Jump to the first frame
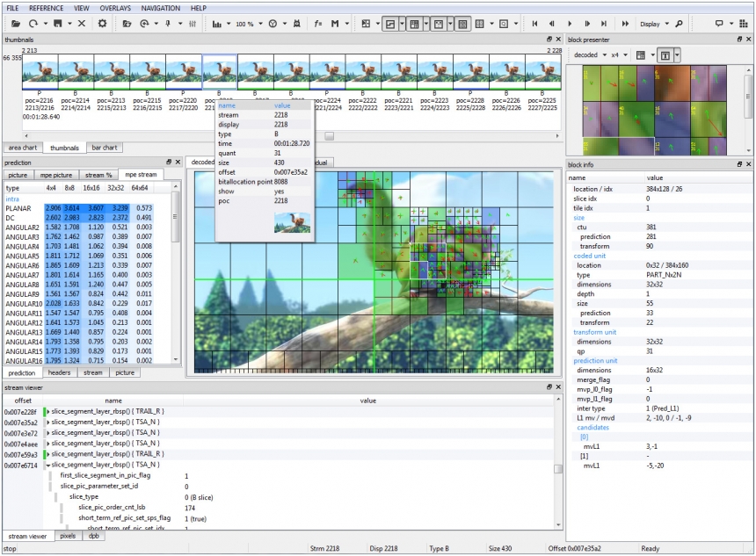The height and width of the screenshot is (556, 756). pyautogui.click(x=534, y=24)
